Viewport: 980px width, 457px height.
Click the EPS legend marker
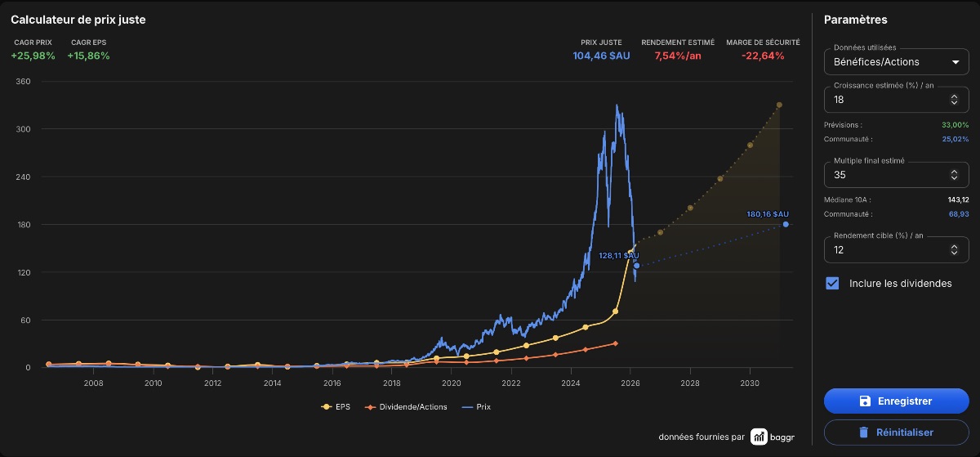click(x=327, y=406)
